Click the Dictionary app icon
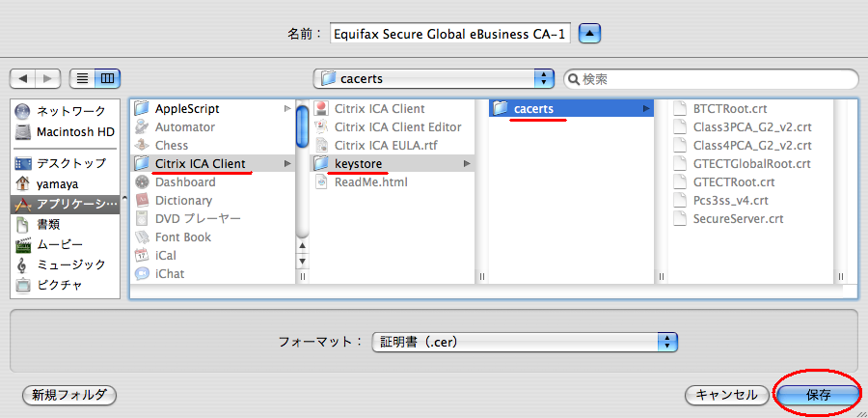This screenshot has height=418, width=868. pos(143,200)
